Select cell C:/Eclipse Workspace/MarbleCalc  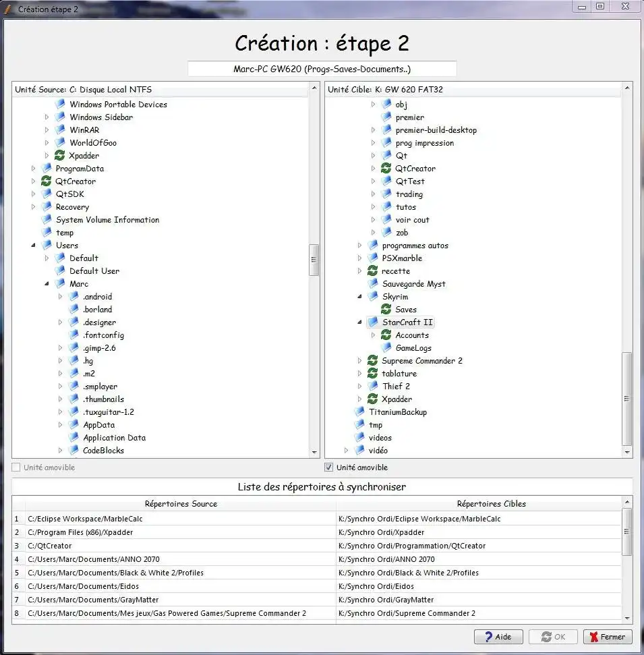coord(181,519)
